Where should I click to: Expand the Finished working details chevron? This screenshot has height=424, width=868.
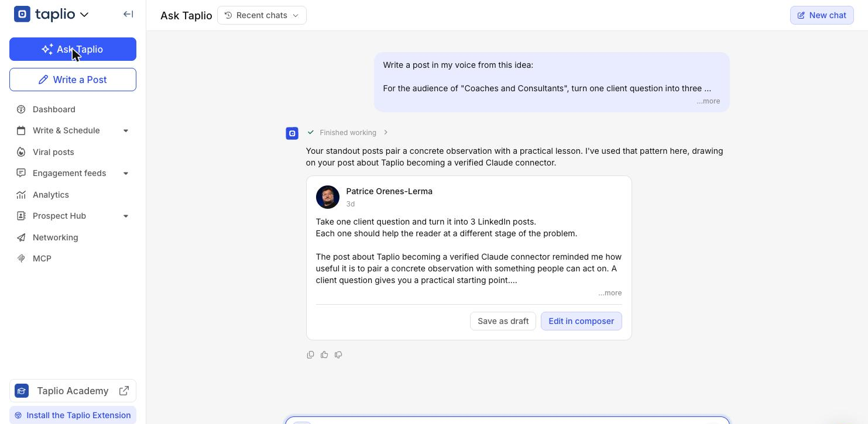click(386, 132)
